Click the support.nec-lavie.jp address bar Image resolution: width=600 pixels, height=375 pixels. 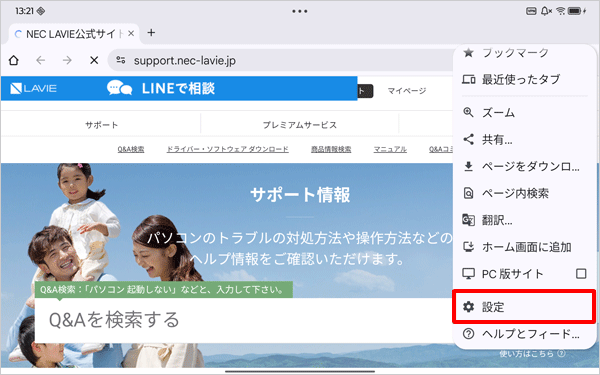click(x=281, y=60)
